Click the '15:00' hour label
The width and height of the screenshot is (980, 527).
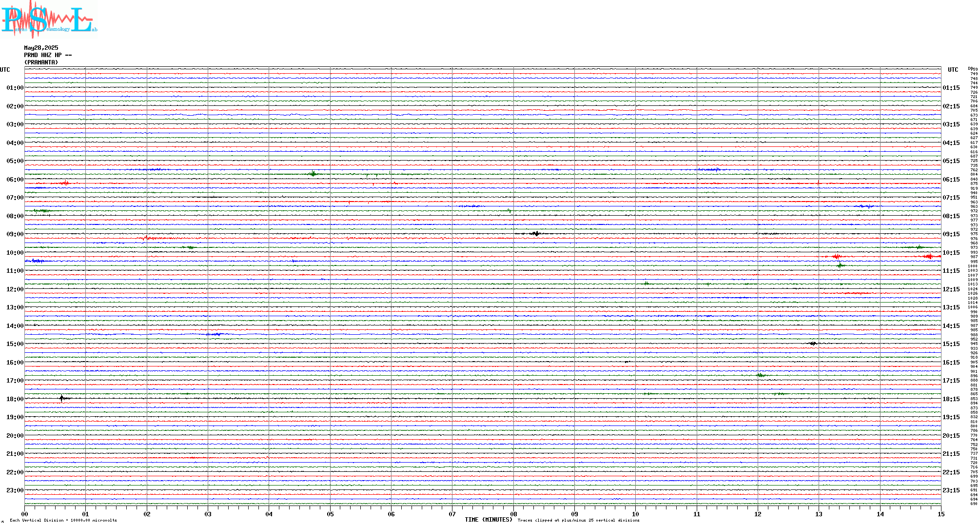click(15, 344)
